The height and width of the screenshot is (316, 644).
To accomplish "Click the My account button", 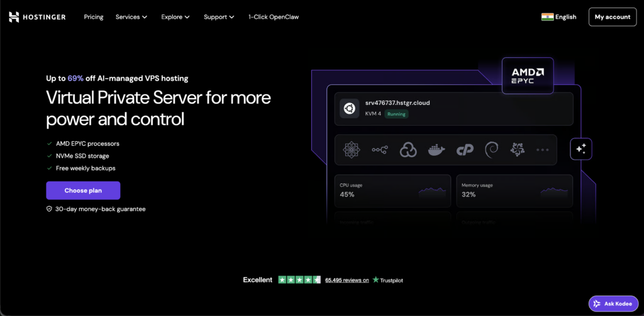I will (613, 17).
